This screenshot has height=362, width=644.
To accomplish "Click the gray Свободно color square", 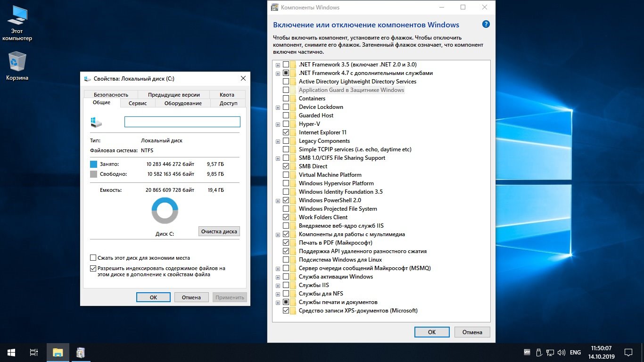I will click(93, 174).
